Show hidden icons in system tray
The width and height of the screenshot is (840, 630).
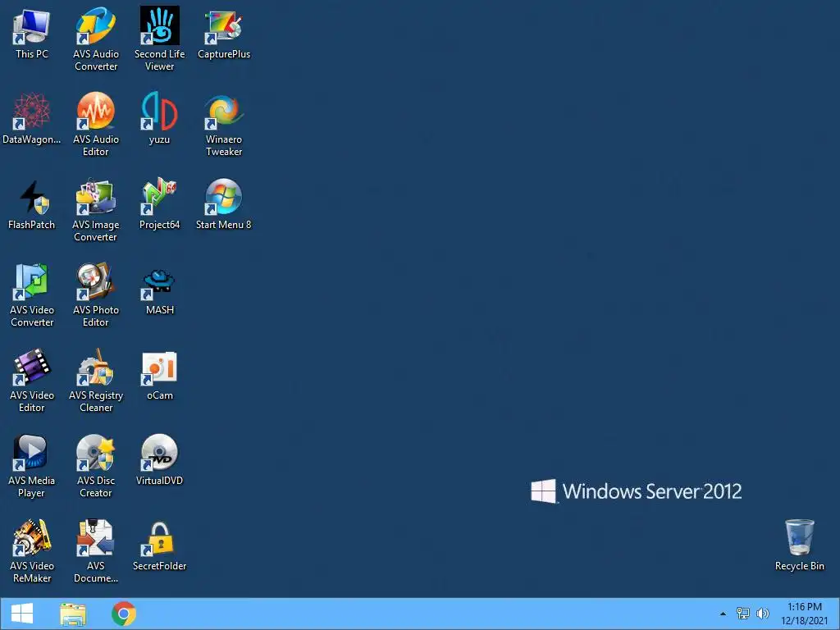click(724, 614)
